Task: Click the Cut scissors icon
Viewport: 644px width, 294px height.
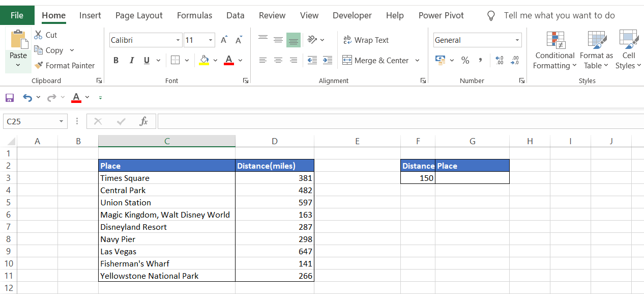Action: [x=39, y=35]
